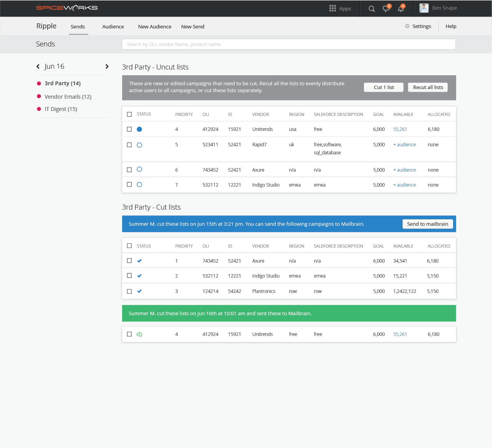The image size is (492, 448).
Task: Toggle select-all checkbox in Cut lists header
Action: point(129,246)
